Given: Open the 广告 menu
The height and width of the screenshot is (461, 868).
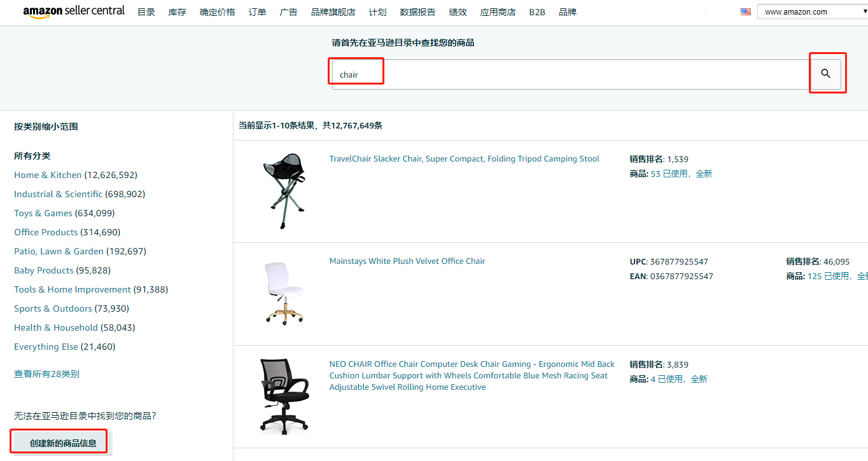Looking at the screenshot, I should (x=289, y=12).
